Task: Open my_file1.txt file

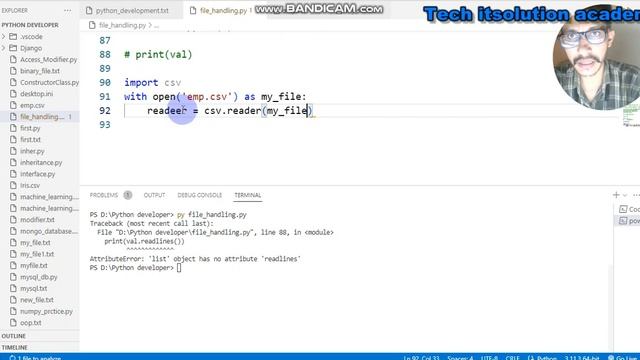Action: 37,254
